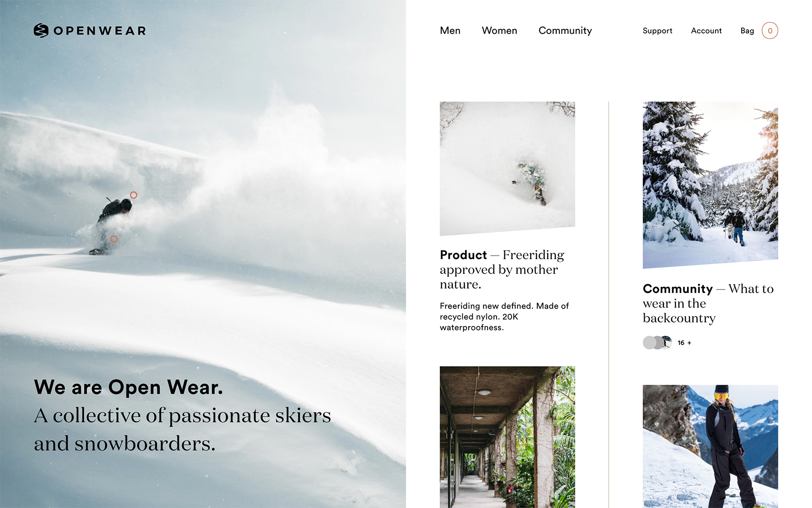Open the snowy forest backcountry photo
Viewport: 812px width, 508px height.
(710, 185)
